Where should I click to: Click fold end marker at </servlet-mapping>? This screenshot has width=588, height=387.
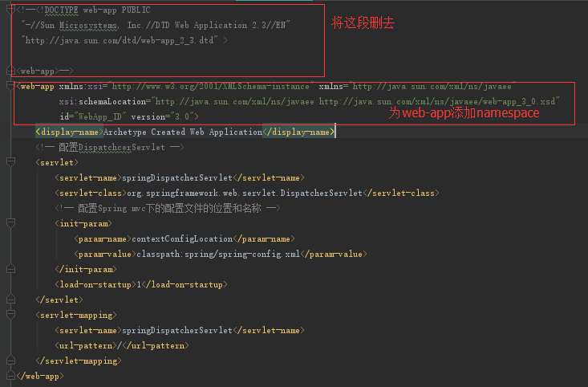(x=10, y=361)
